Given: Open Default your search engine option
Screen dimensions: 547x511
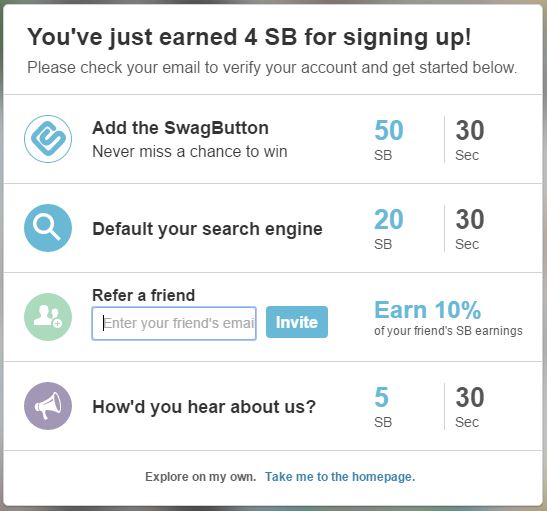Looking at the screenshot, I should (207, 229).
